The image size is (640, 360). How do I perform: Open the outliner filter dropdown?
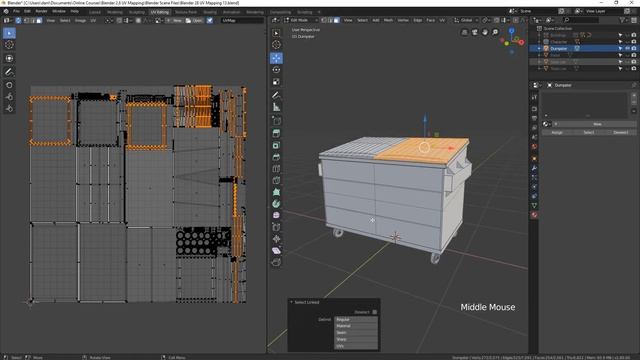coord(624,20)
